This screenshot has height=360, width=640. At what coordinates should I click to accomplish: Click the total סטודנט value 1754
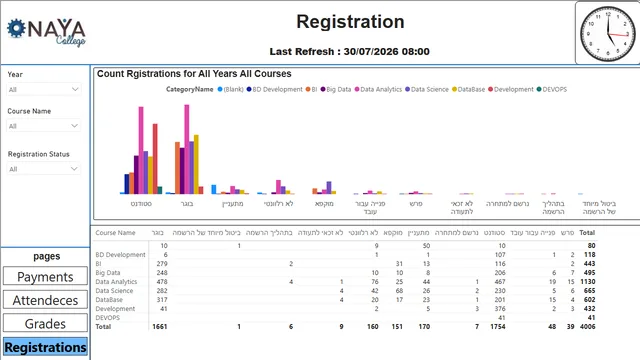(498, 327)
